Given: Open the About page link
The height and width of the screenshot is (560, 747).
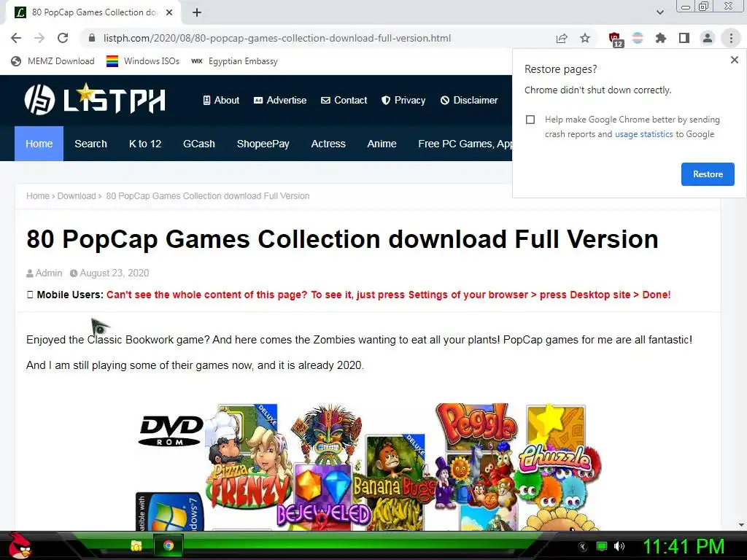Looking at the screenshot, I should pos(221,100).
